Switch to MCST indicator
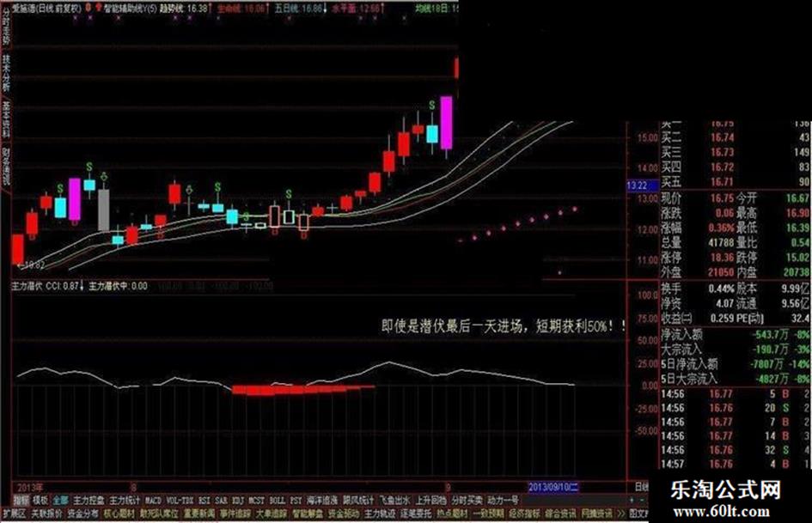The height and width of the screenshot is (523, 812). (x=257, y=501)
